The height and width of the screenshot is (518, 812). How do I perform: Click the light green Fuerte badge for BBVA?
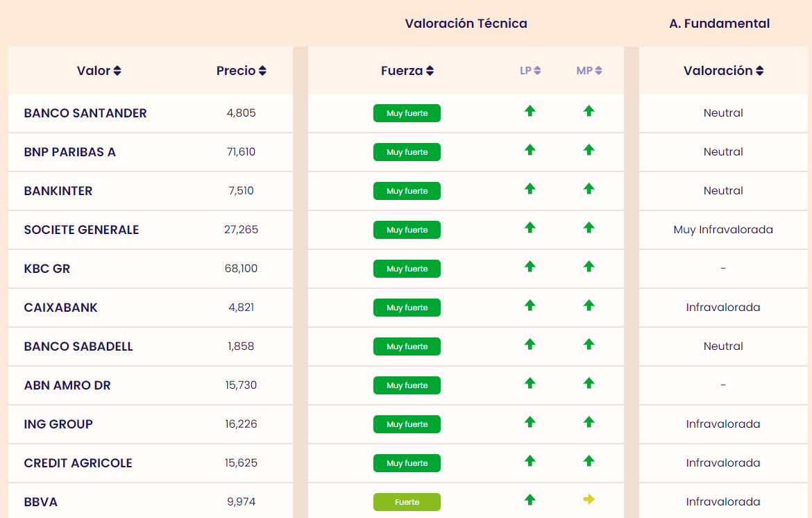coord(407,502)
